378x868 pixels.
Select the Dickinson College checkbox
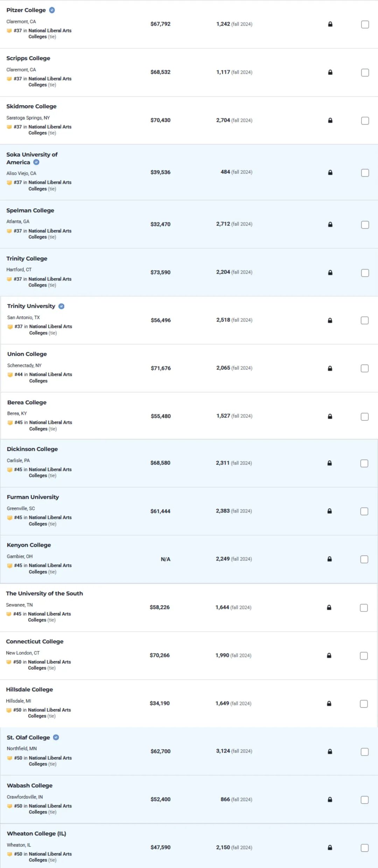tap(364, 463)
